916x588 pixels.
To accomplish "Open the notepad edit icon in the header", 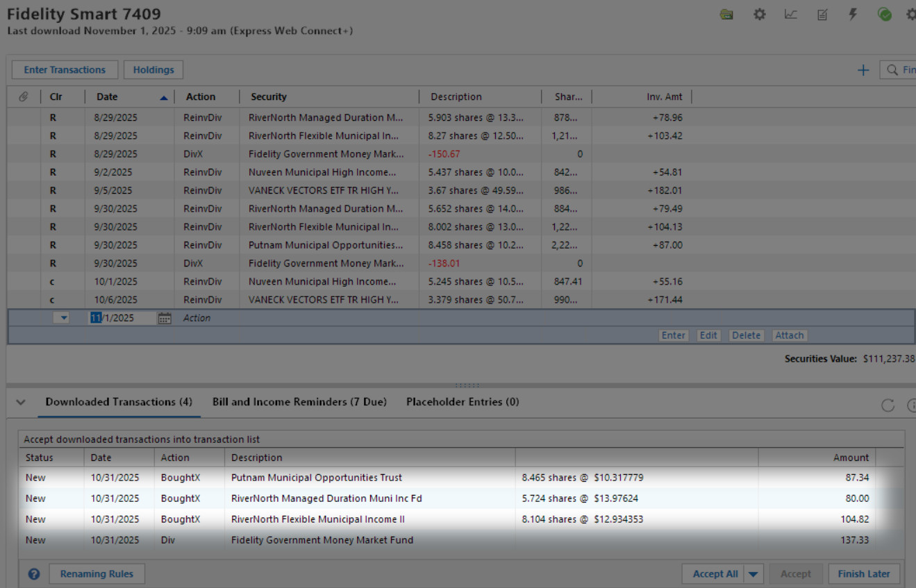I will (x=822, y=14).
